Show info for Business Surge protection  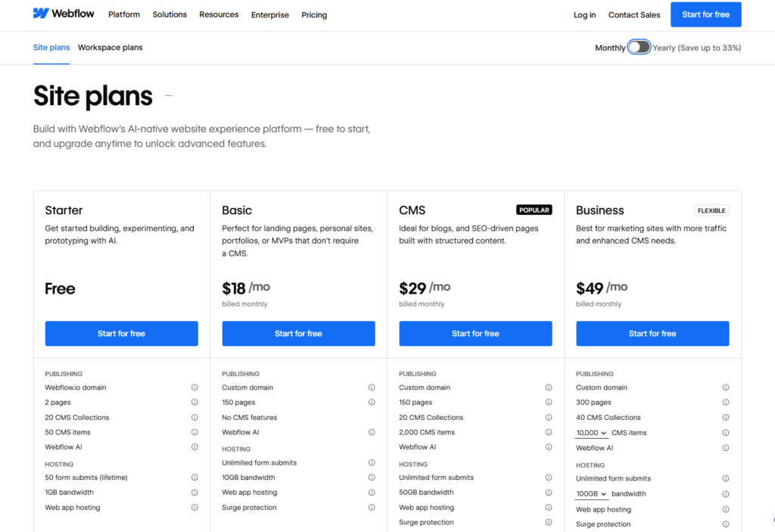tap(726, 524)
